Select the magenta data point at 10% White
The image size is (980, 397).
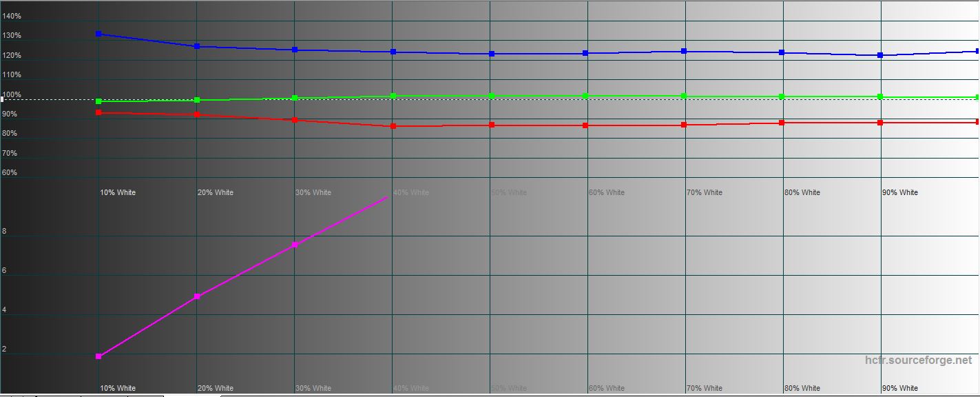pos(98,356)
